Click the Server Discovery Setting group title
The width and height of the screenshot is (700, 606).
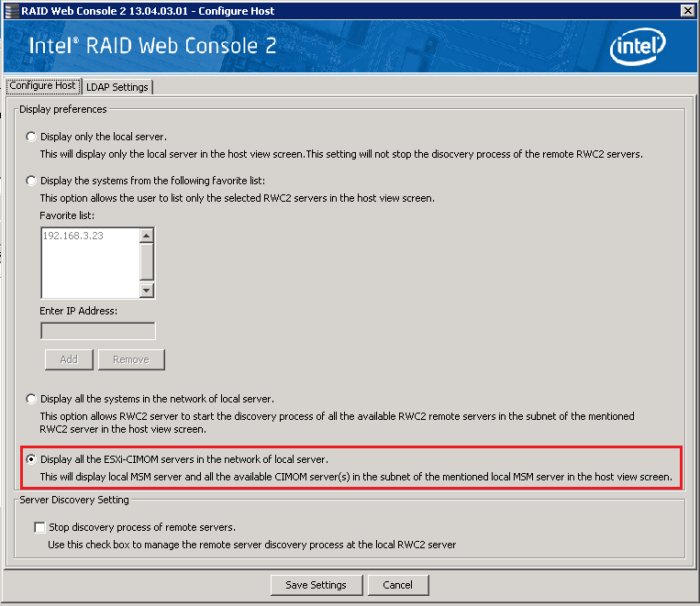point(74,500)
